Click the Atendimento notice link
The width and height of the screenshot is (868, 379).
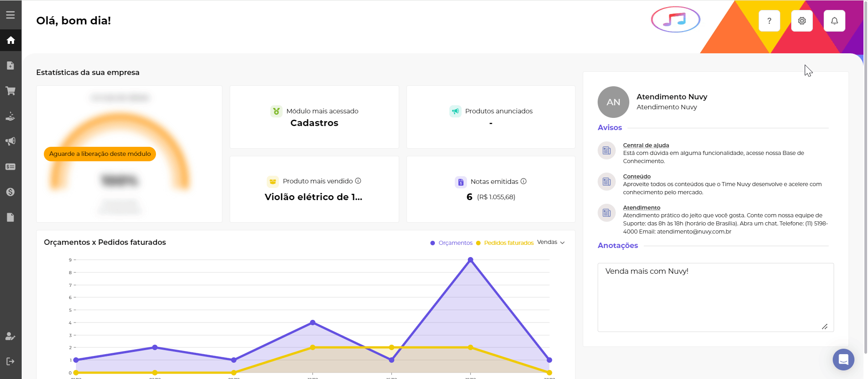tap(642, 208)
